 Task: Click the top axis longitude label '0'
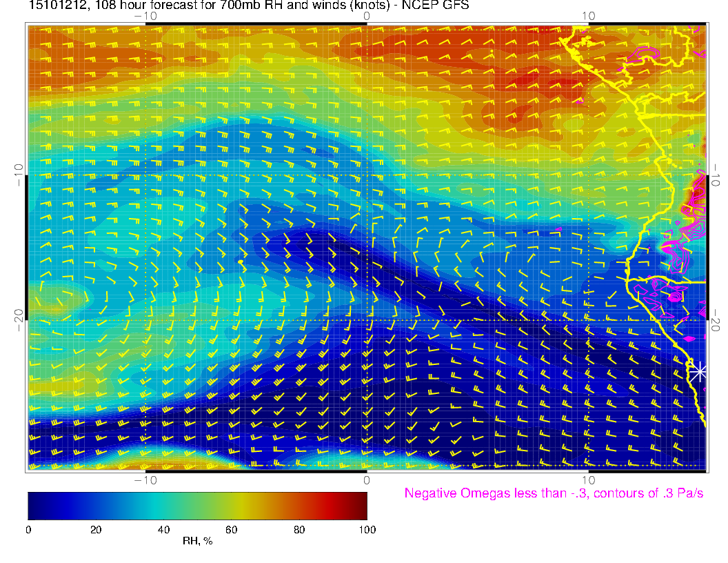(x=367, y=16)
